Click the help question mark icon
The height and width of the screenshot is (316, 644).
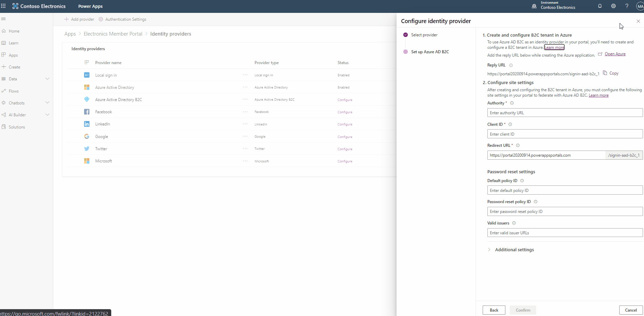(x=627, y=6)
